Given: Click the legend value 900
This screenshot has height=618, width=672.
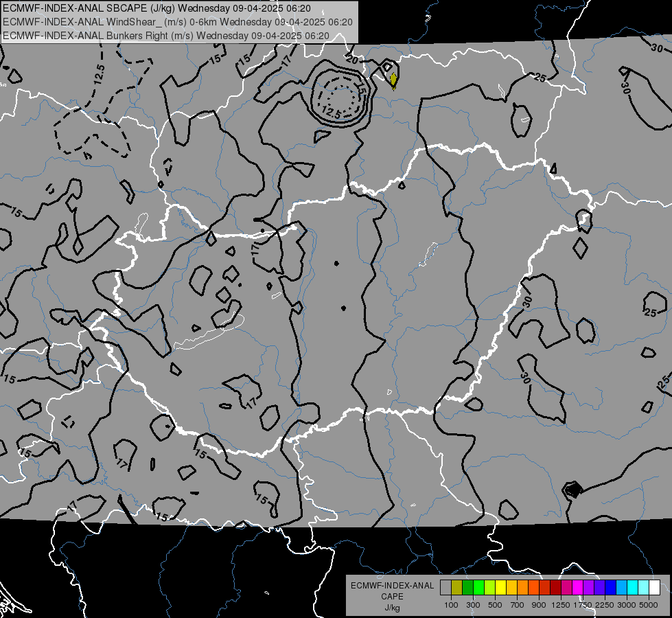Looking at the screenshot, I should pyautogui.click(x=539, y=605).
